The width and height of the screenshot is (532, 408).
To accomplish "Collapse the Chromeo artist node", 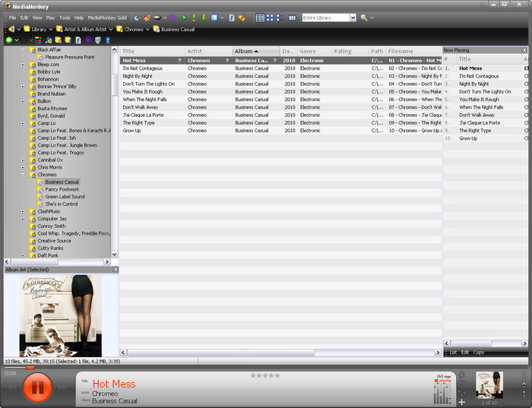I will (x=23, y=175).
